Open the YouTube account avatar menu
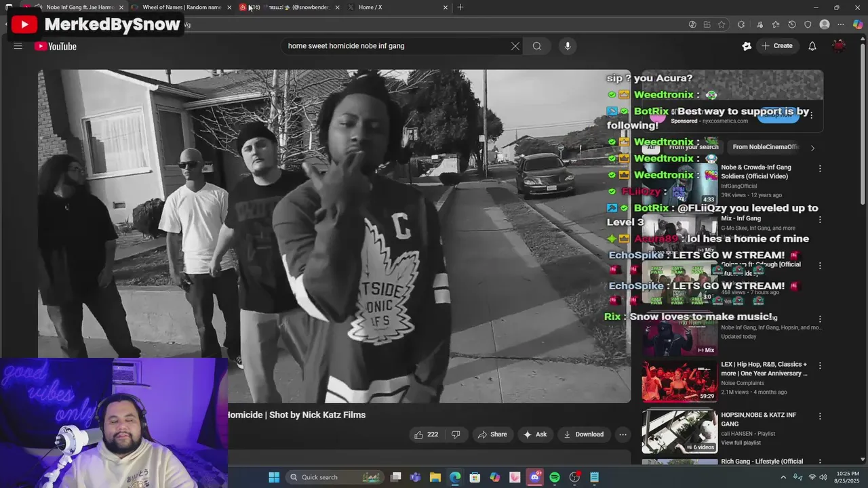 click(x=840, y=46)
